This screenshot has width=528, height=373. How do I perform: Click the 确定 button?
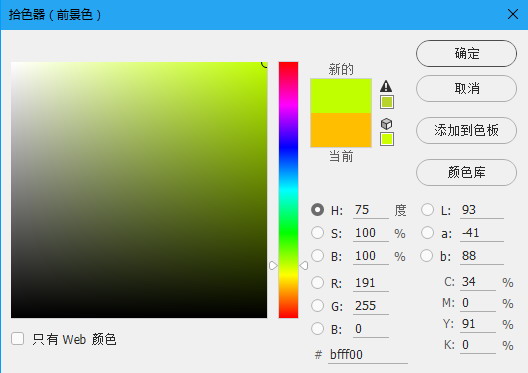466,54
